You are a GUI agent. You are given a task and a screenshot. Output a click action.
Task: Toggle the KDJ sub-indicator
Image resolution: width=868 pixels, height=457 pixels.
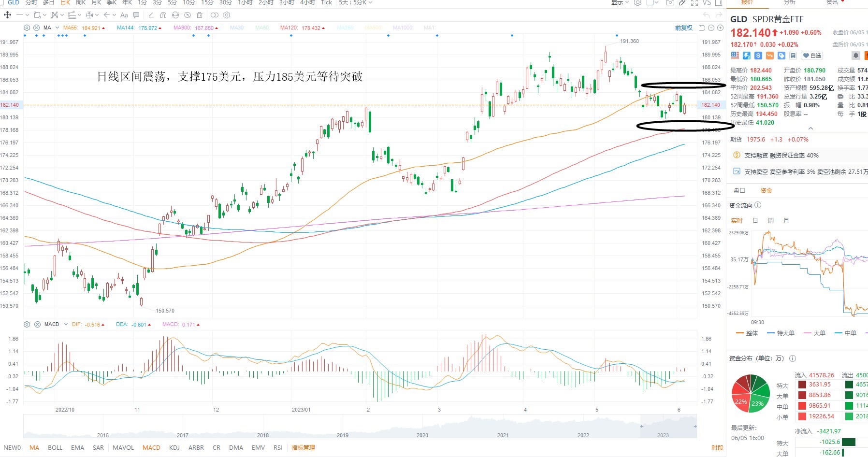[174, 447]
